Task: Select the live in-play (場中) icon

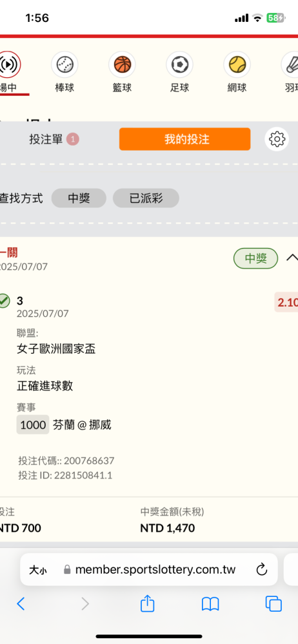Action: pos(9,64)
